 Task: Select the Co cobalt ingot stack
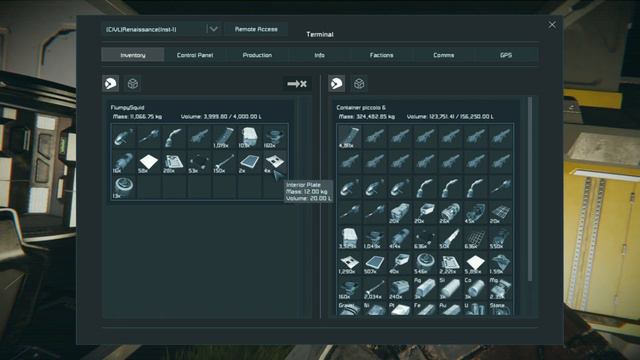[476, 289]
